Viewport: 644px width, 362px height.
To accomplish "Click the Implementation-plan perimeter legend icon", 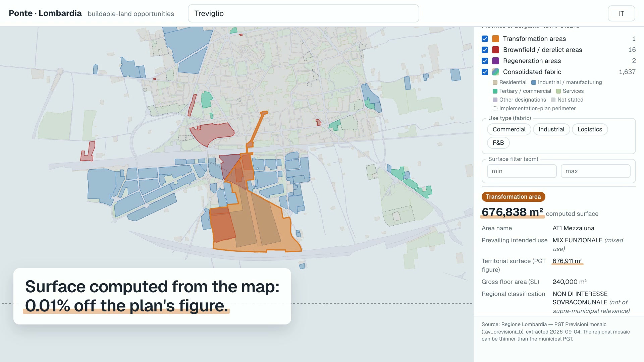I will (495, 109).
